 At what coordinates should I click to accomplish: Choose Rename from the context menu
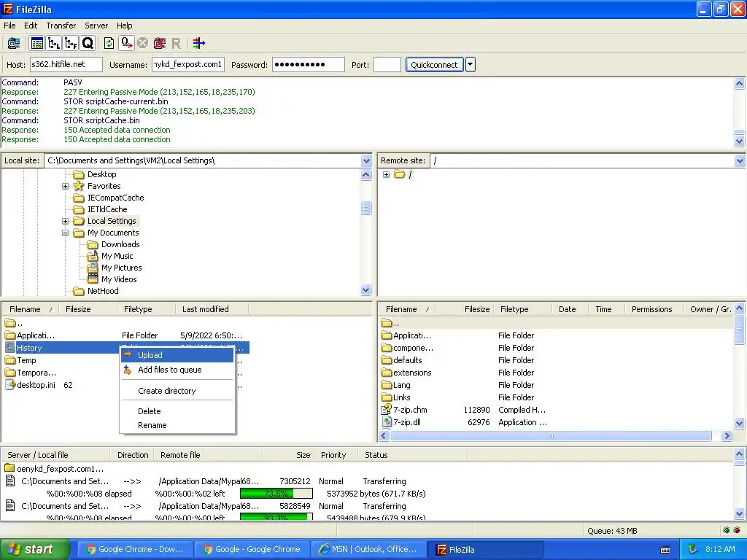(177, 425)
